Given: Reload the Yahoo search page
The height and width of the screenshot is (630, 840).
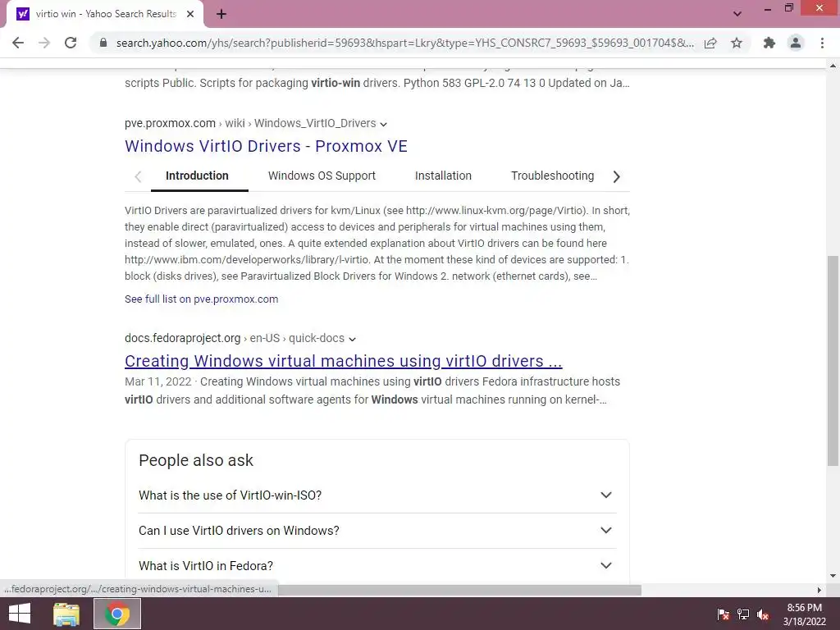Looking at the screenshot, I should tap(71, 43).
